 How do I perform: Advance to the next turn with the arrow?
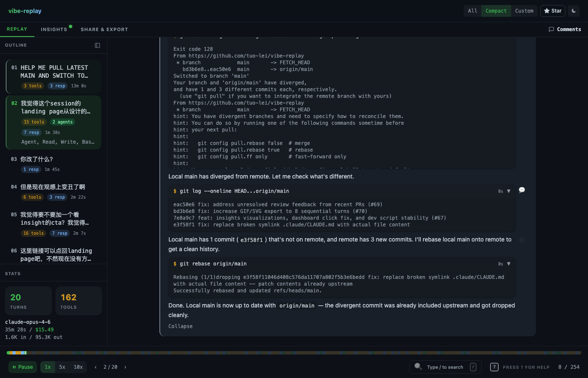(125, 367)
